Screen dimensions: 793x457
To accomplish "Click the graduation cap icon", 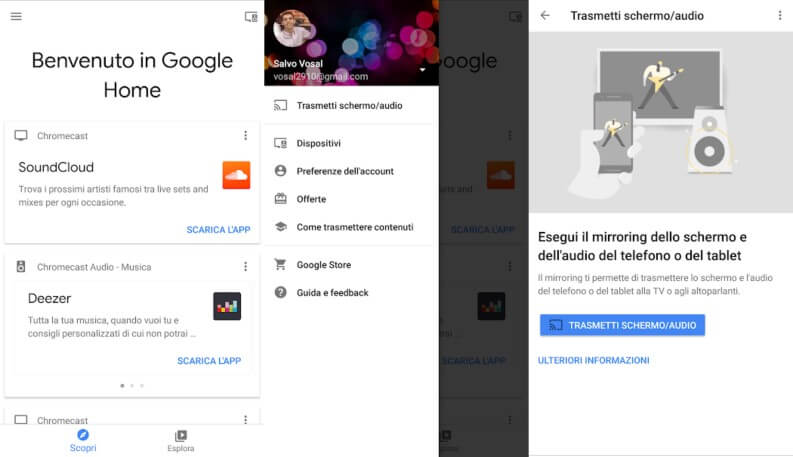I will 280,226.
